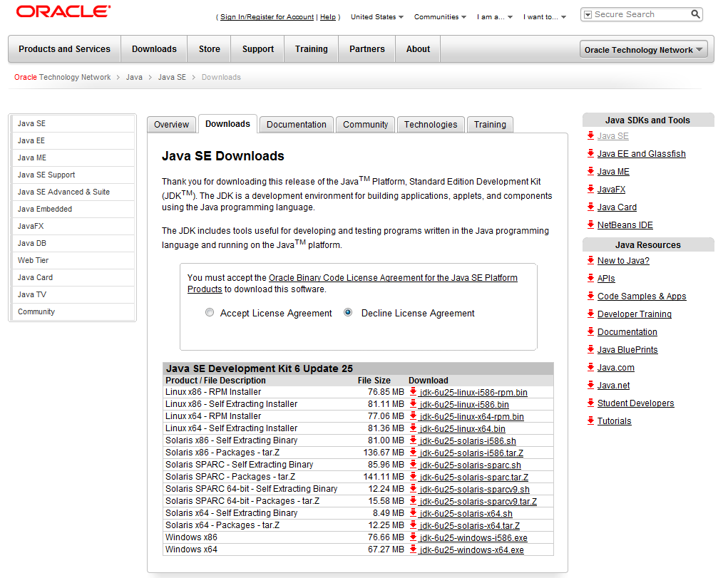Select Decline License Agreement radio button
Image resolution: width=728 pixels, height=578 pixels.
pos(348,312)
